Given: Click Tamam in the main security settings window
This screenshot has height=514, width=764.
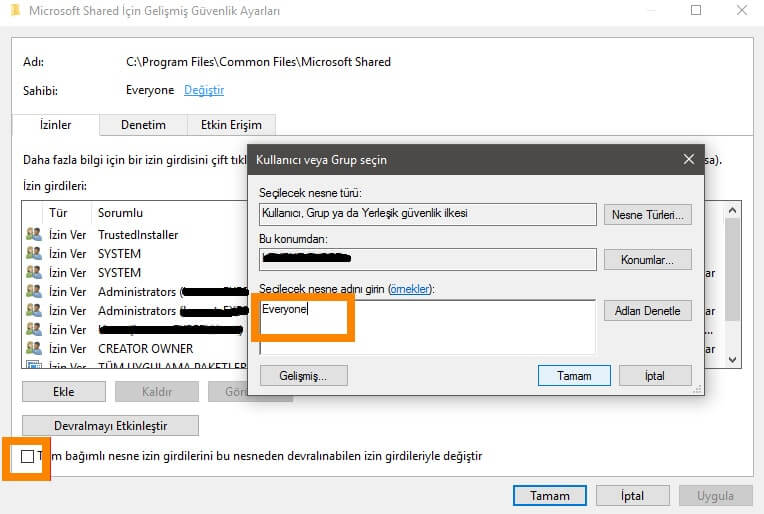Looking at the screenshot, I should click(550, 495).
